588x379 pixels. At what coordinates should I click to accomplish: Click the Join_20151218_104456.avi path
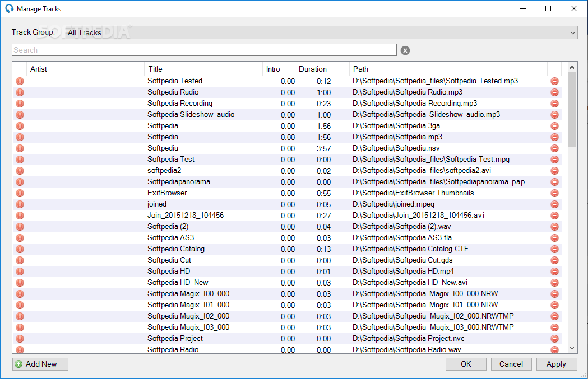pyautogui.click(x=419, y=216)
